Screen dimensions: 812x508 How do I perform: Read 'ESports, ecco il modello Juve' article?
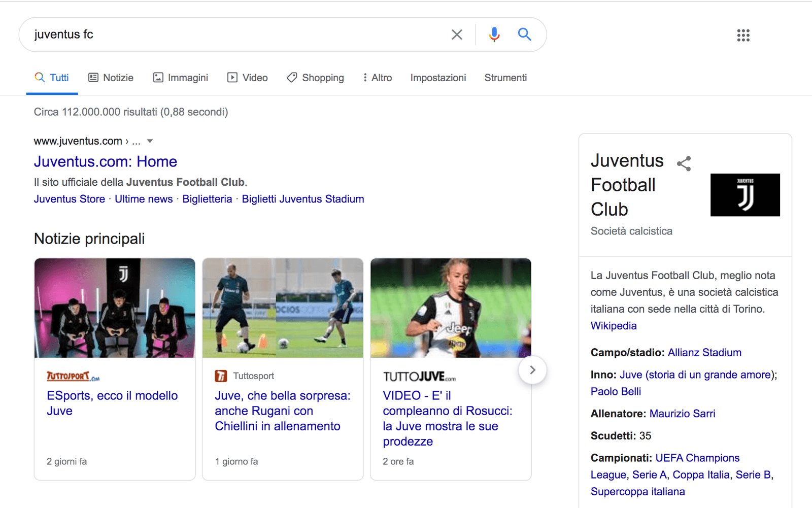tap(112, 403)
